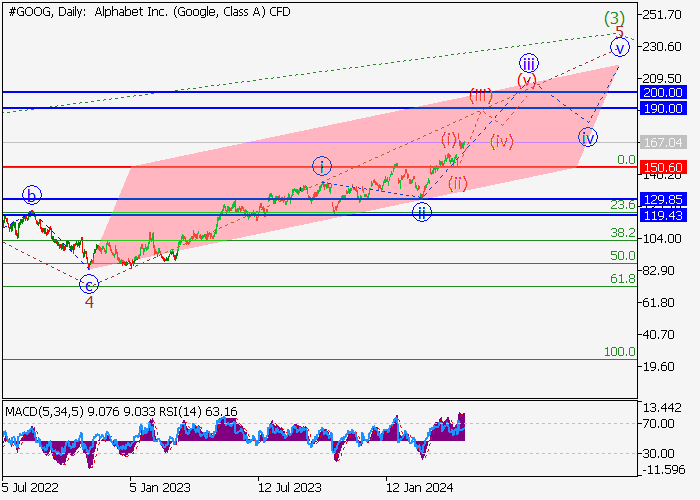Click the red '5' wave label
The image size is (700, 500).
[x=619, y=32]
